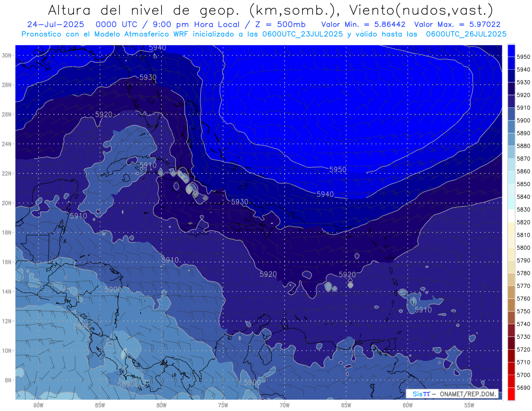Click the '5730' colorbar tick label
Viewport: 532px width, 411px height.
coord(523,337)
